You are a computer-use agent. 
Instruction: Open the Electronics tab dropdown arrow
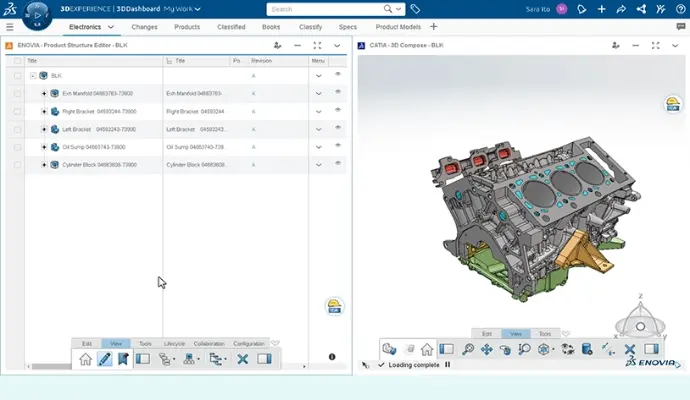pos(111,27)
